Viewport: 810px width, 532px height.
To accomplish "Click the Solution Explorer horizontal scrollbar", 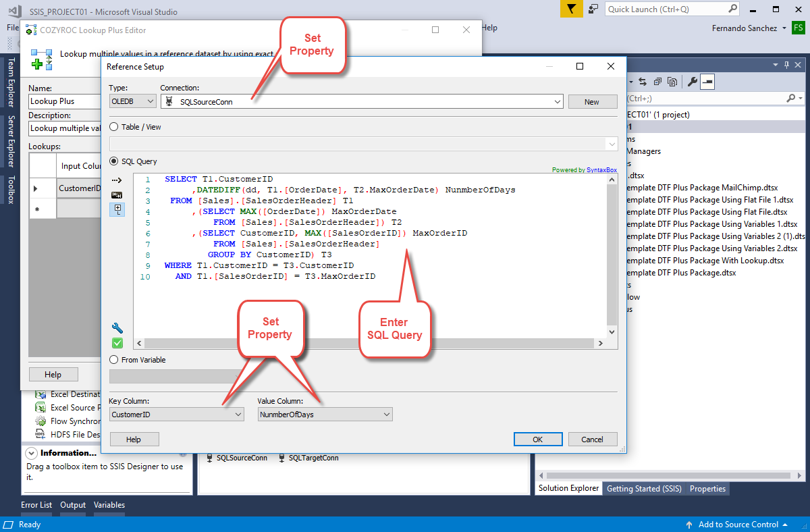I will (670, 475).
